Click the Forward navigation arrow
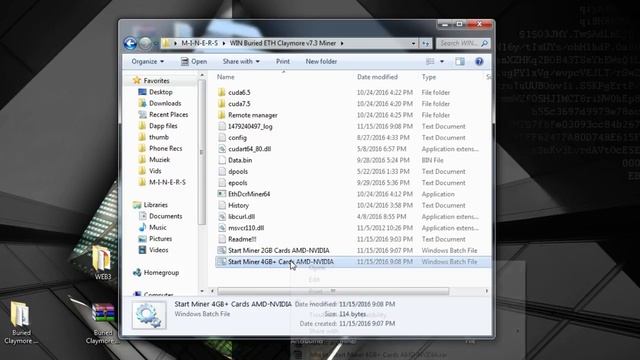This screenshot has width=640, height=360. (145, 43)
